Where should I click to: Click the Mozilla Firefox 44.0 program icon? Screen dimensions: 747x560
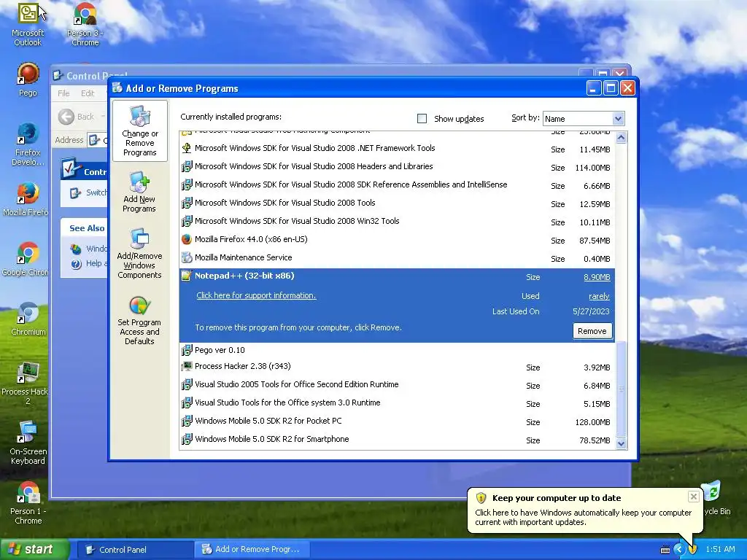click(187, 239)
